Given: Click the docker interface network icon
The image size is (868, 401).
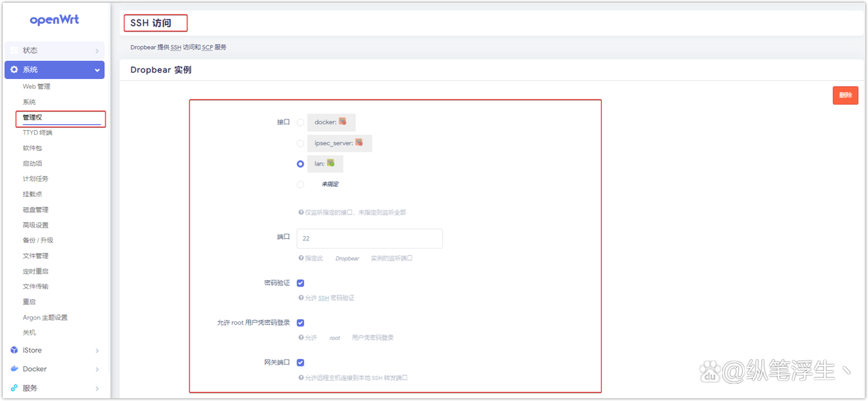Looking at the screenshot, I should click(343, 122).
